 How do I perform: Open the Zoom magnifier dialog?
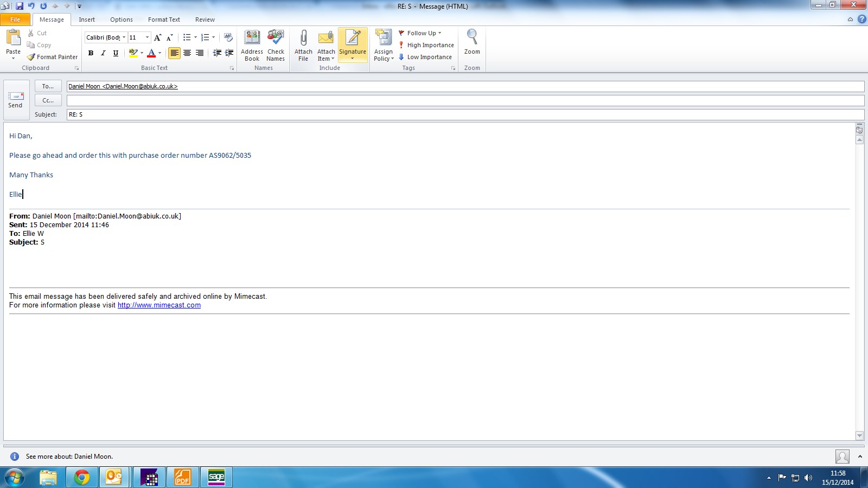pyautogui.click(x=472, y=42)
